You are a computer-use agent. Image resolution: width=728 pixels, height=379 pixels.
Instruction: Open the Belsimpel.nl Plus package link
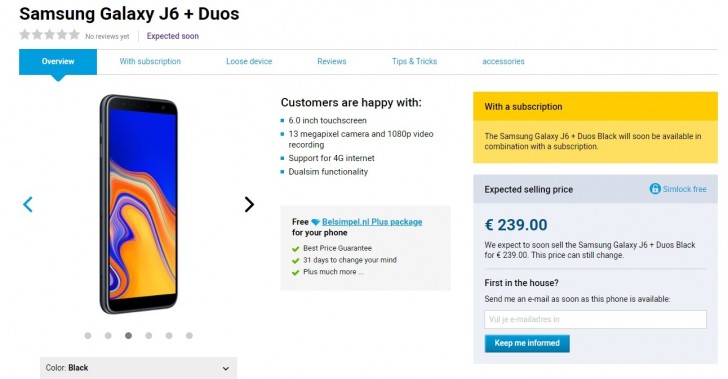point(372,222)
